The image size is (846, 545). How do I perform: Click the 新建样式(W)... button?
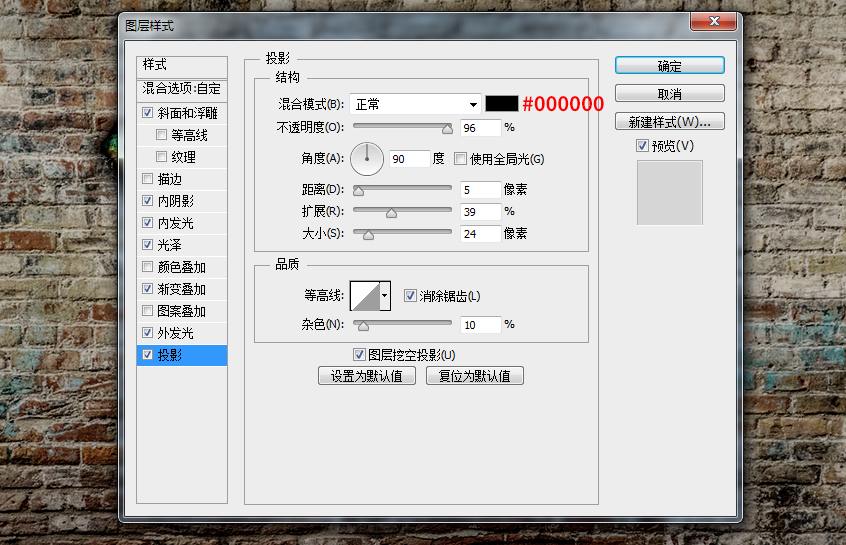670,121
